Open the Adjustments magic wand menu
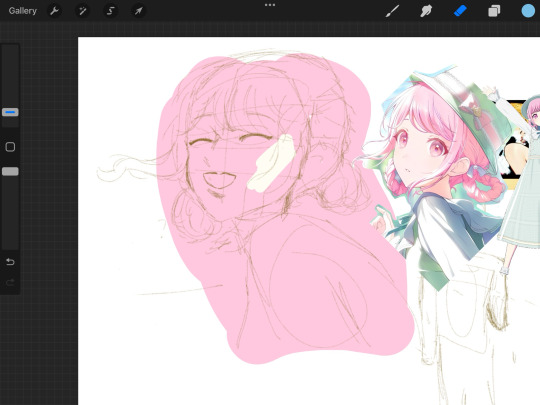This screenshot has height=405, width=540. point(82,11)
